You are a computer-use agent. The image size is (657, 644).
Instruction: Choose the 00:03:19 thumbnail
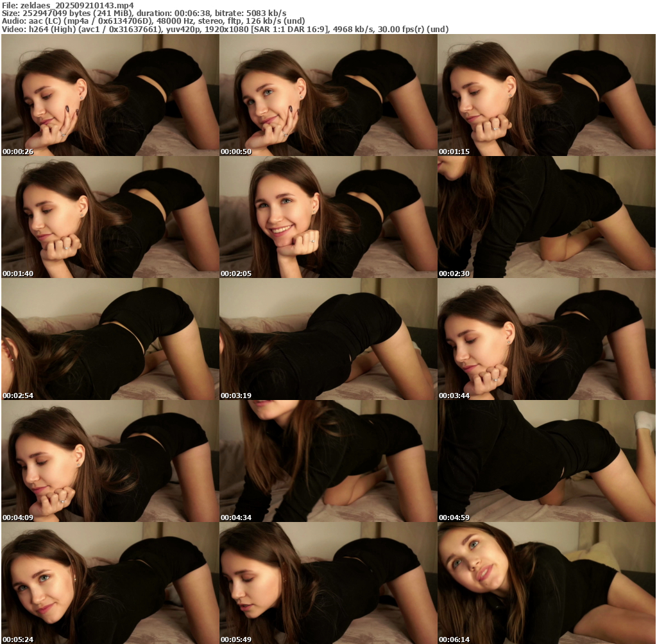tap(328, 339)
